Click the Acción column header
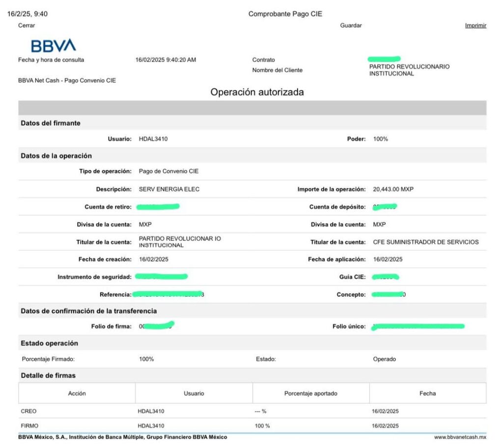Screen dimensions: 503x448 (x=77, y=393)
